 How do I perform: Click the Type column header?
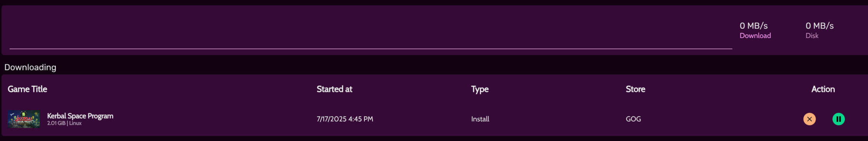click(480, 89)
